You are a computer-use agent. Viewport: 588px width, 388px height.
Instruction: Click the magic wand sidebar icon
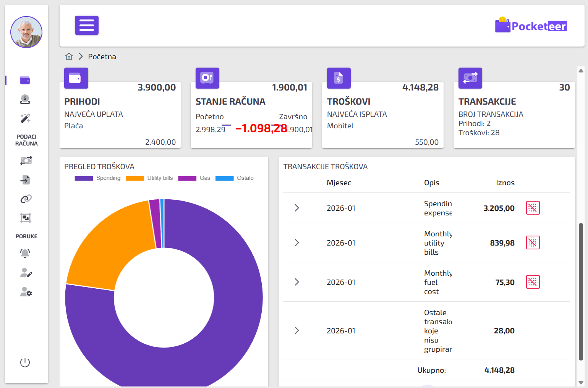(25, 118)
